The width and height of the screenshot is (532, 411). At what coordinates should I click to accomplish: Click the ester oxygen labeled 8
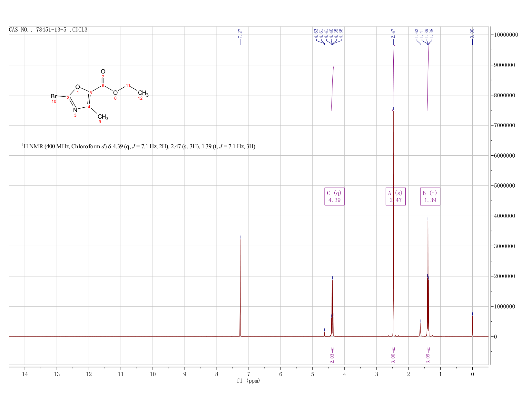click(x=115, y=93)
